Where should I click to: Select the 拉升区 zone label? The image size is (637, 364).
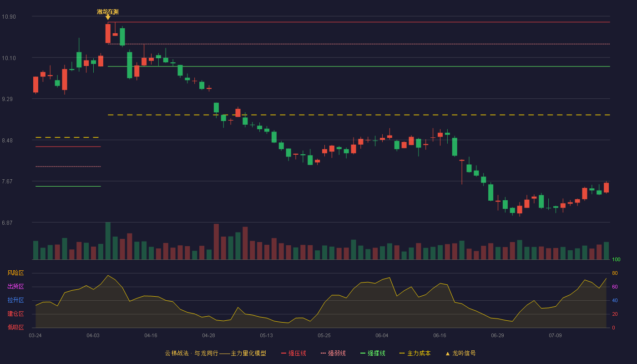(15, 300)
